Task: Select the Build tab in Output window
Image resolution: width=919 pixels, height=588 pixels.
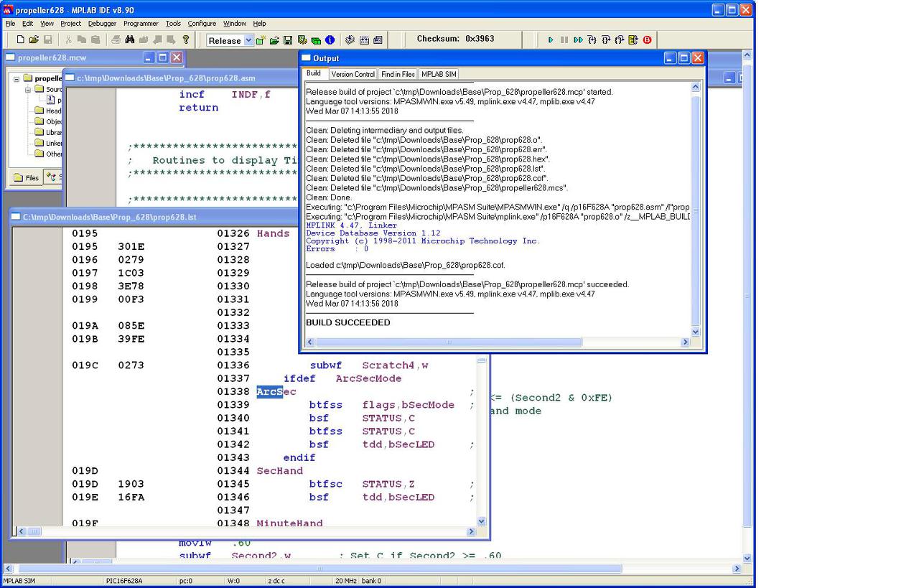Action: [314, 73]
